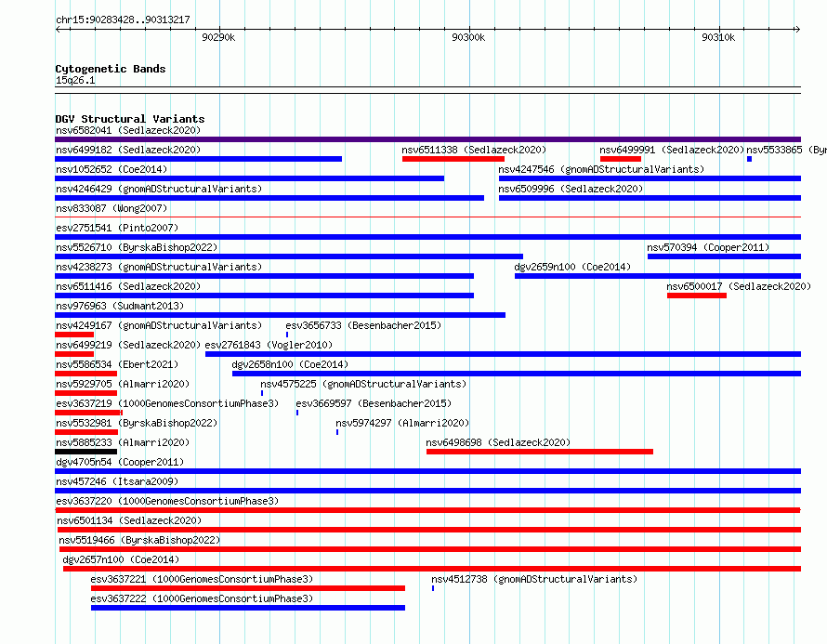Screen dimensions: 827x644
Task: Select the red esv3637221 variant bar
Action: click(248, 588)
